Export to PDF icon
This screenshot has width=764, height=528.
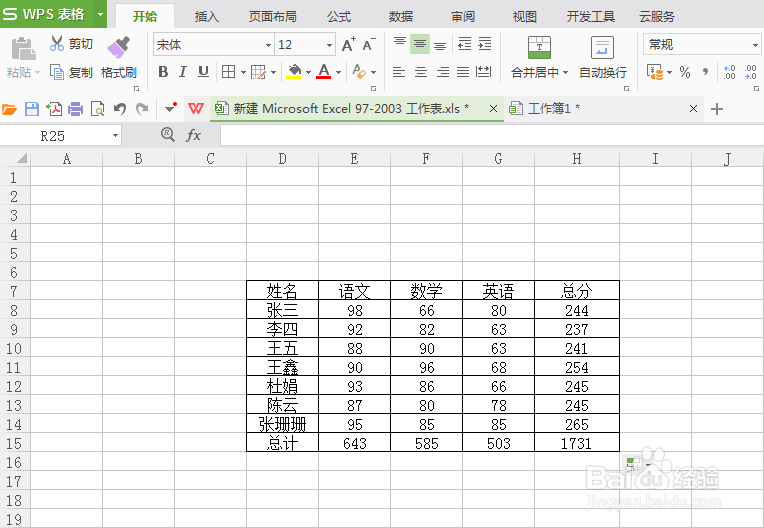pos(54,109)
